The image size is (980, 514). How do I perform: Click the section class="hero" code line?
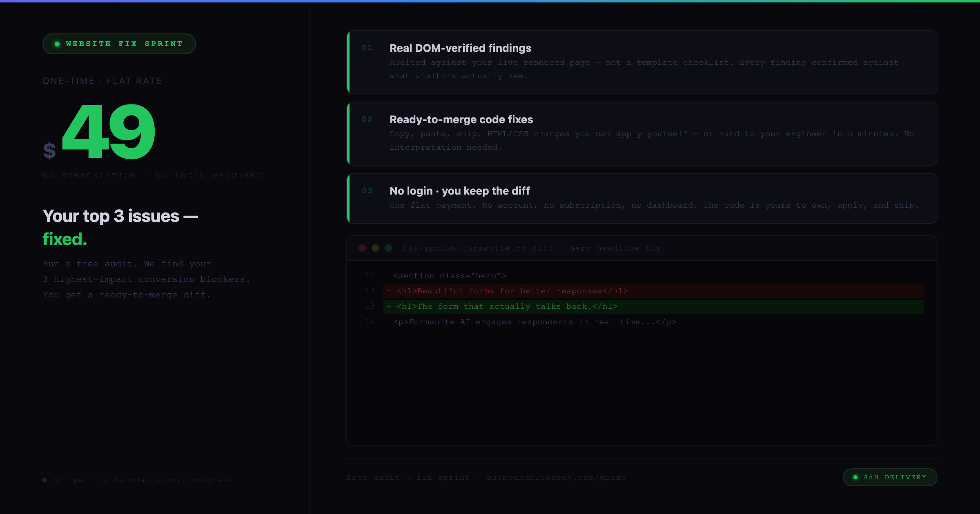450,276
